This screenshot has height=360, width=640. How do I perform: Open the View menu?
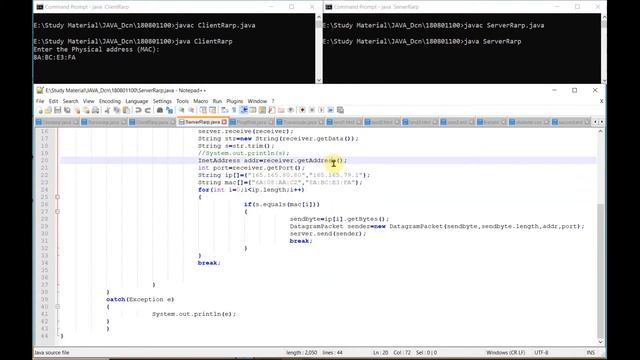[89, 101]
